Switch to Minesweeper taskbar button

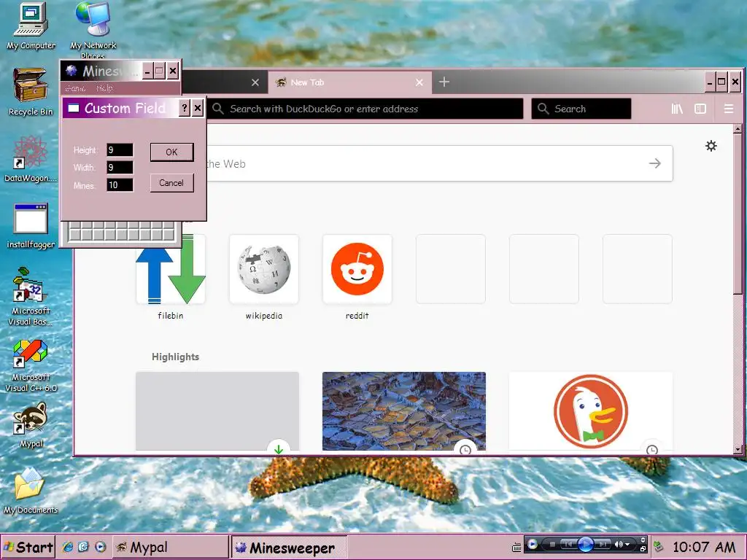click(x=289, y=547)
